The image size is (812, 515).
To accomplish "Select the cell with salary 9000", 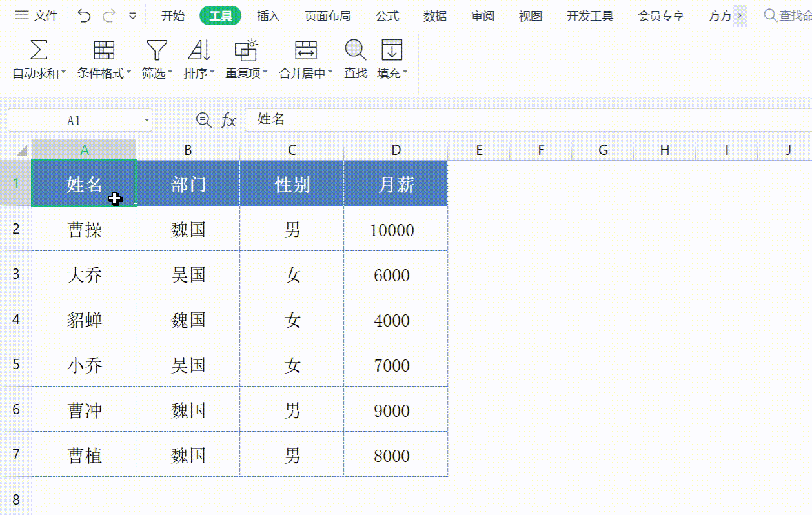I will pos(396,410).
